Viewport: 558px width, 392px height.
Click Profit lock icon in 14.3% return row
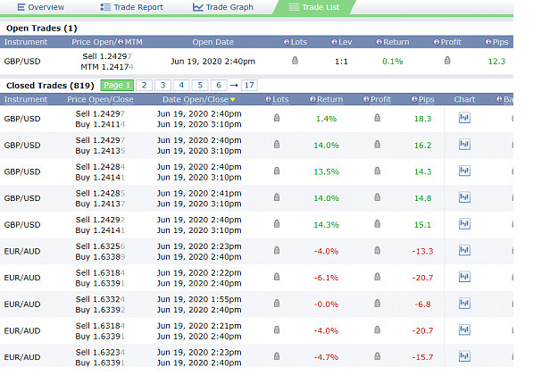(378, 224)
